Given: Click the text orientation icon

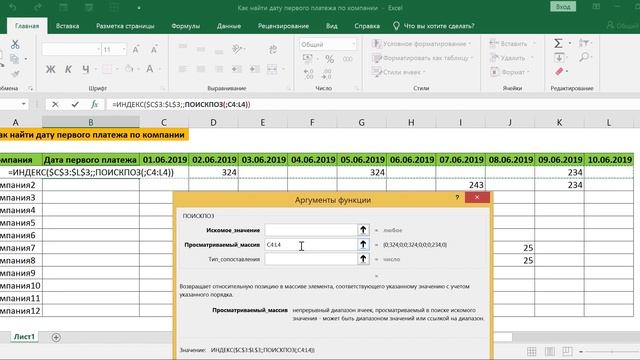Looking at the screenshot, I should [x=237, y=49].
